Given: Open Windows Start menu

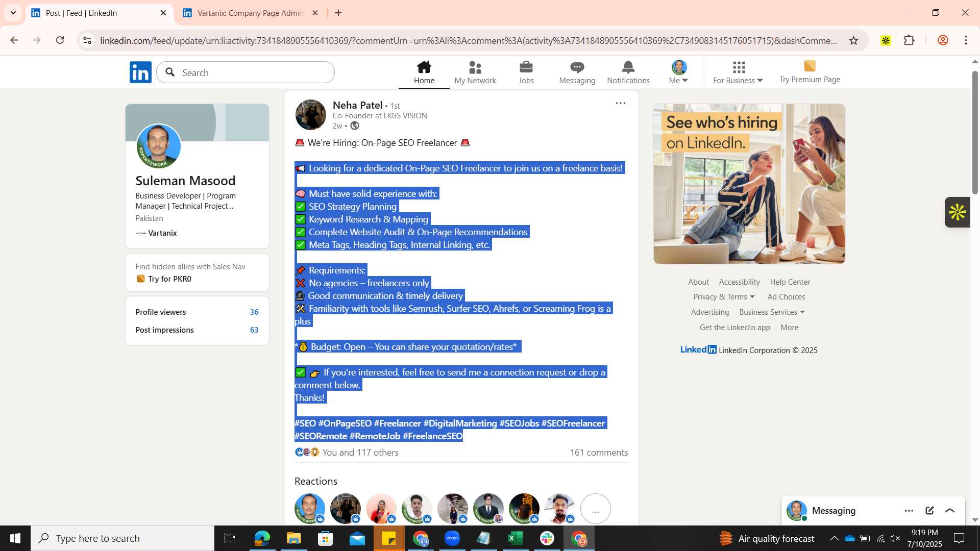Looking at the screenshot, I should [x=15, y=538].
